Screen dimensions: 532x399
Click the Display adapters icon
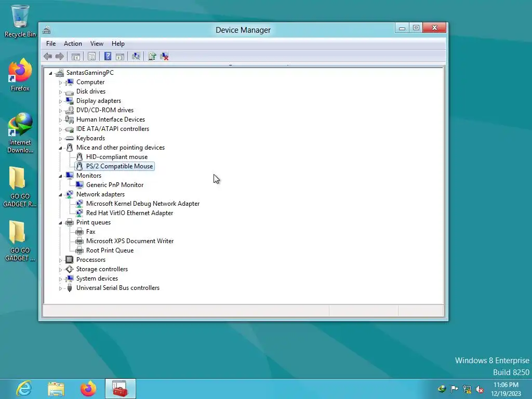tap(70, 101)
